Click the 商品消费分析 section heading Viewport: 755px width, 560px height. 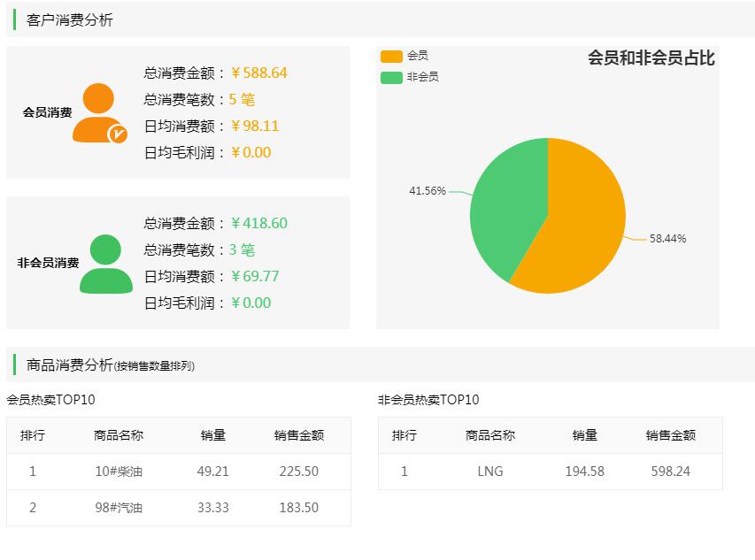pyautogui.click(x=70, y=364)
